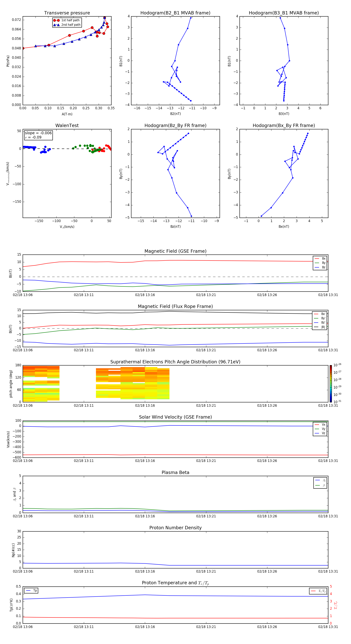Click the 'Vsw(km/s)' axis label

8,439
